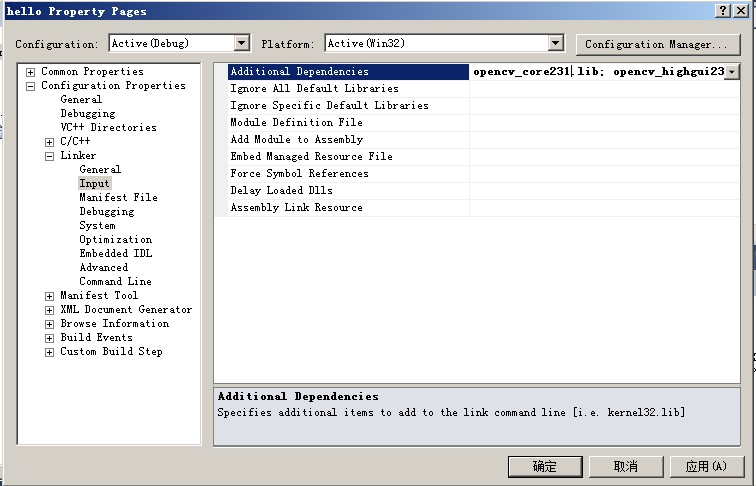Select the Manifest Tool label
This screenshot has height=486, width=756.
click(99, 295)
